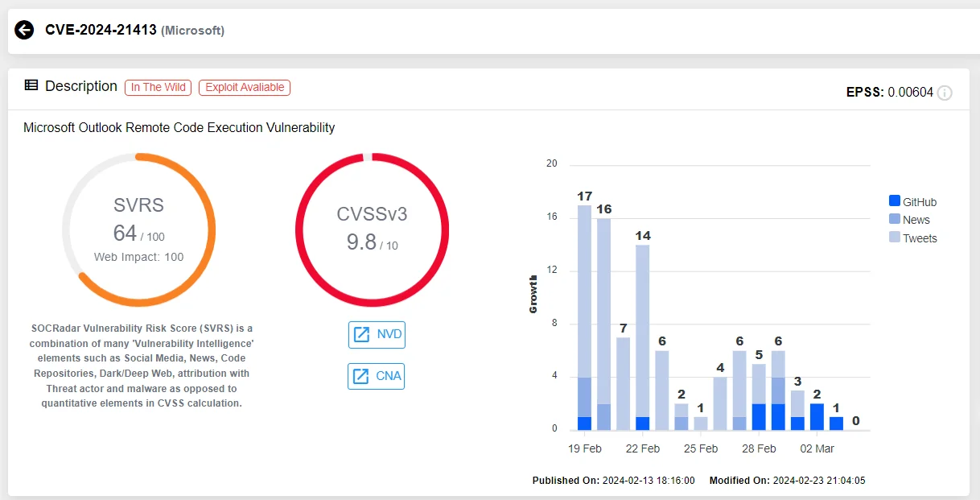Click the Microsoft Outlook Remote Code Execution text
The width and height of the screenshot is (980, 500).
[x=179, y=127]
